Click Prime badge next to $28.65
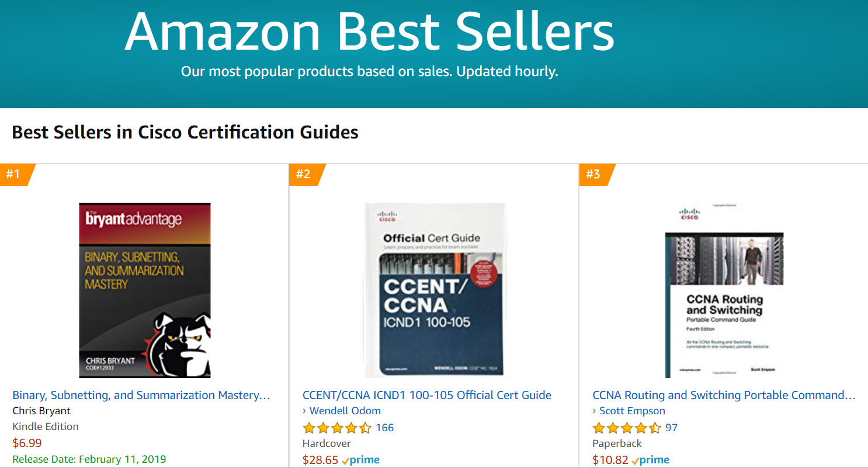Screen dimensions: 868x468 (361, 460)
